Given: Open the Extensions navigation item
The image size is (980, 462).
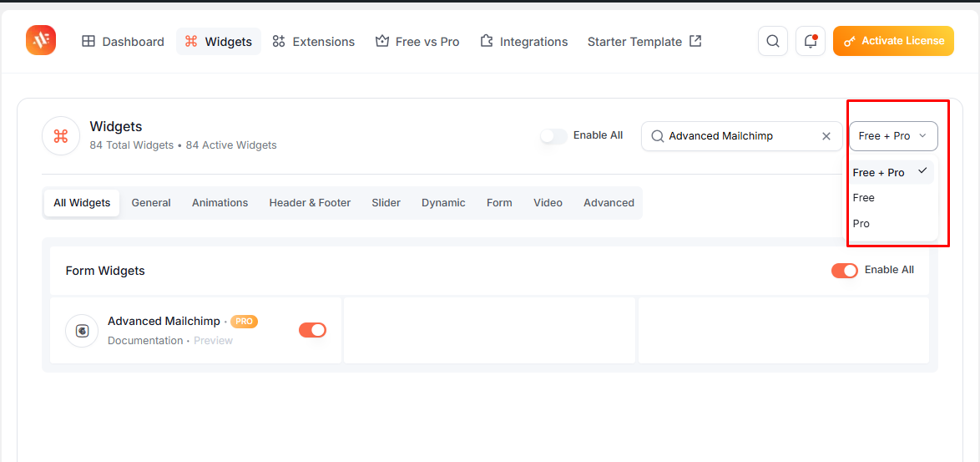Looking at the screenshot, I should (x=313, y=42).
